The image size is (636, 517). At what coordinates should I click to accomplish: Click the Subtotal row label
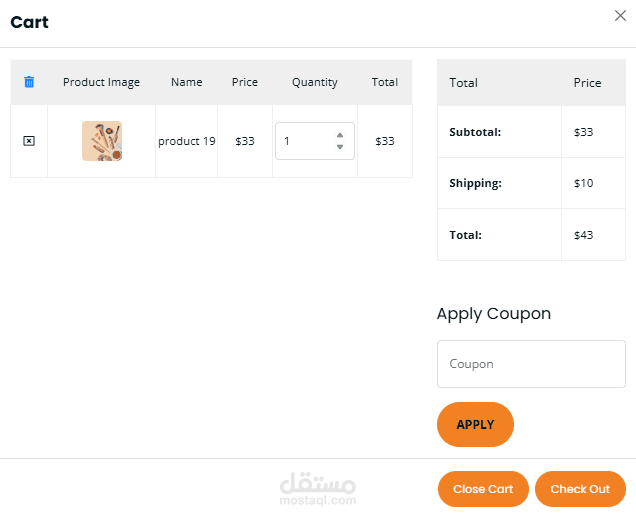point(475,132)
